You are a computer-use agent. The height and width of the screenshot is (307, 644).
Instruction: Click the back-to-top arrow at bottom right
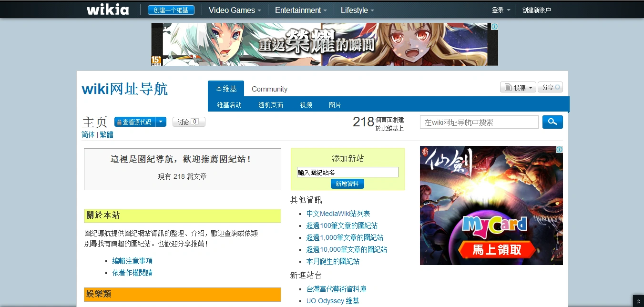pyautogui.click(x=639, y=301)
